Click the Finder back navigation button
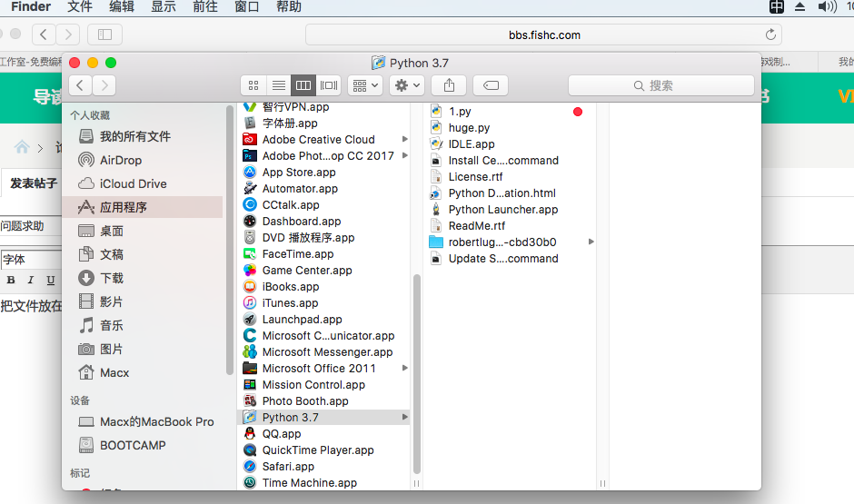The width and height of the screenshot is (854, 504). (81, 85)
